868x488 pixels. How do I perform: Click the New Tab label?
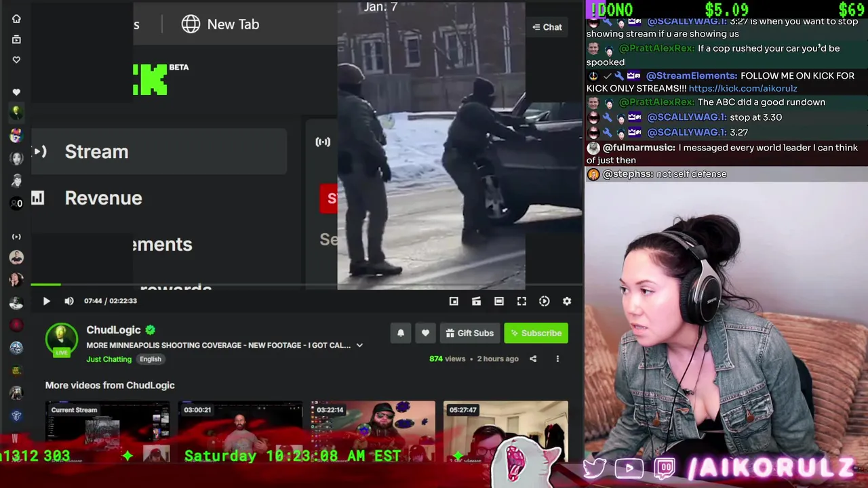pyautogui.click(x=233, y=24)
